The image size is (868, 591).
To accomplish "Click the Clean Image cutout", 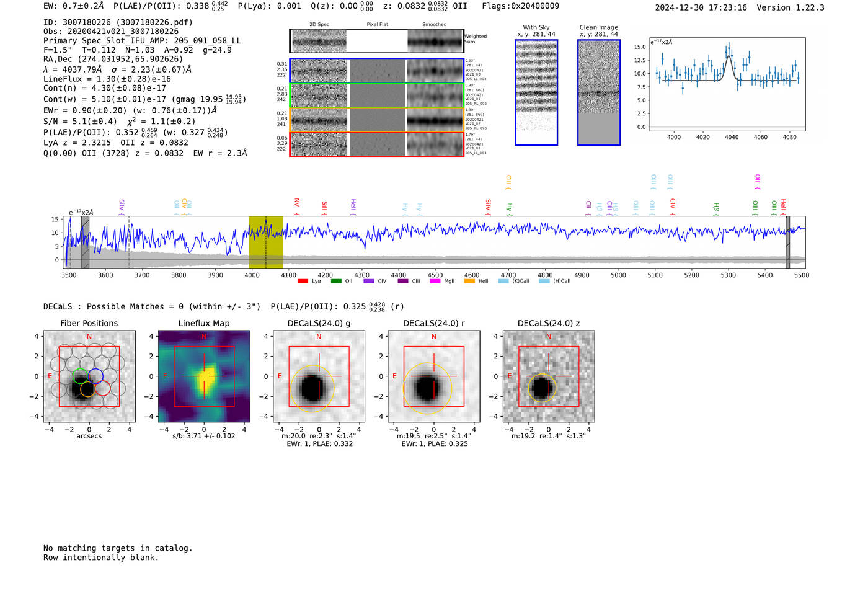I will [x=599, y=92].
